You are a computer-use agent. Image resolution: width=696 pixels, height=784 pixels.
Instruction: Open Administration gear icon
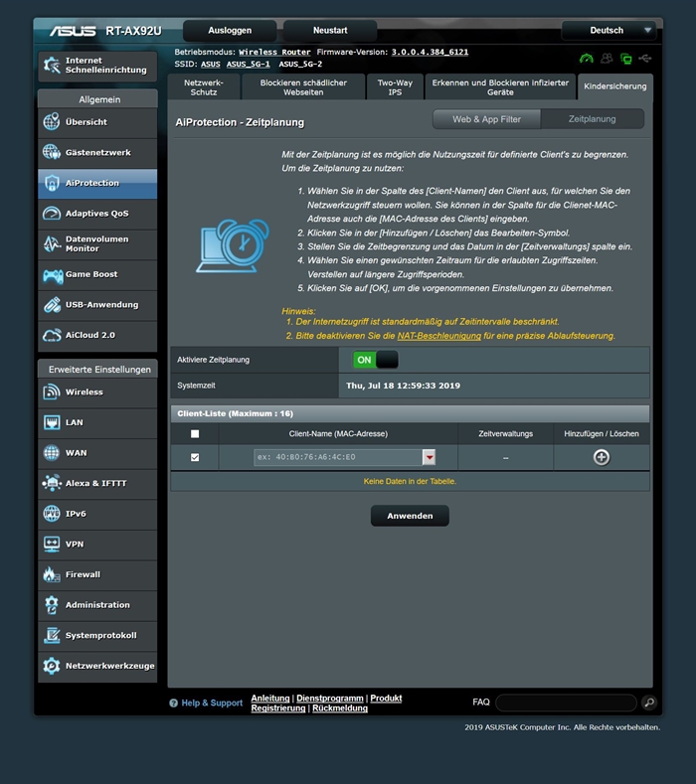coord(51,605)
